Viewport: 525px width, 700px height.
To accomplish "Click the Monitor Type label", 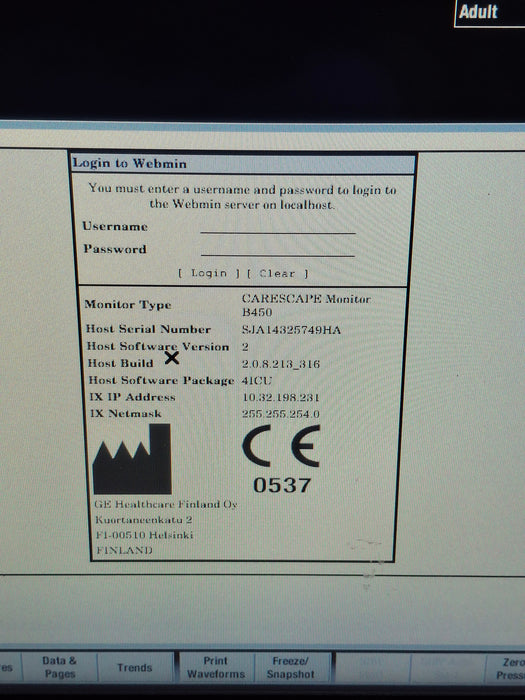I will tap(128, 304).
